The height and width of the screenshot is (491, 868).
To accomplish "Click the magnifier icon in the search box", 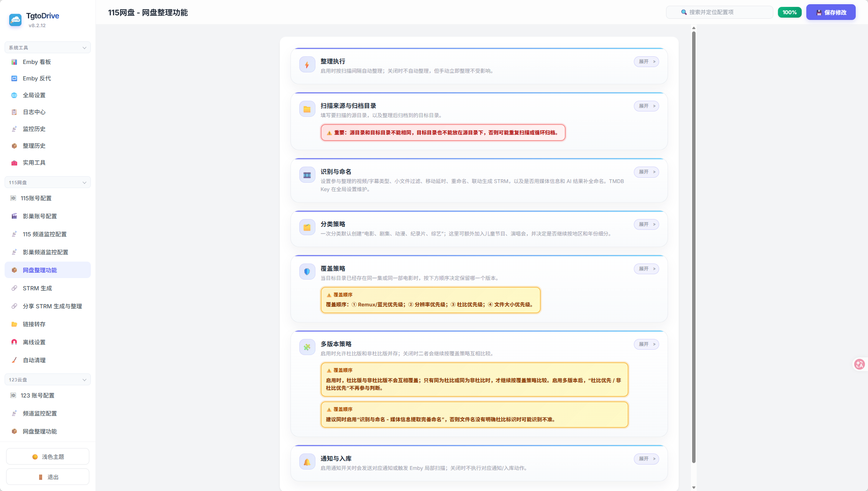I will pos(684,12).
